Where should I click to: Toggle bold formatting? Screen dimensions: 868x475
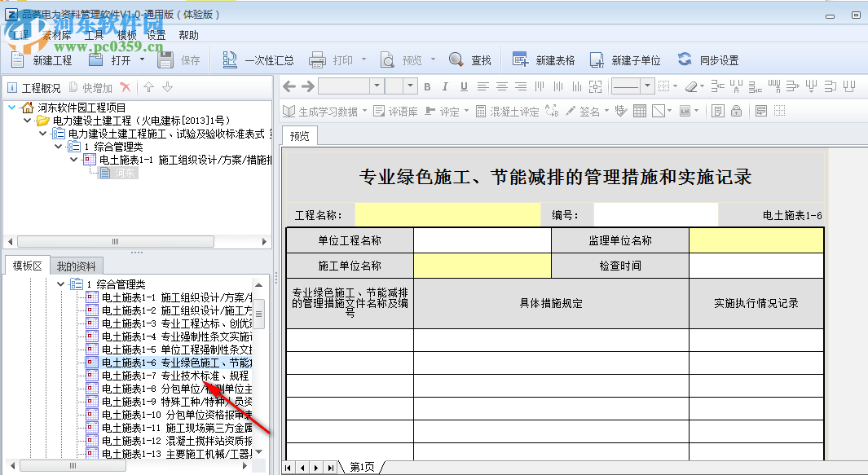[x=427, y=86]
